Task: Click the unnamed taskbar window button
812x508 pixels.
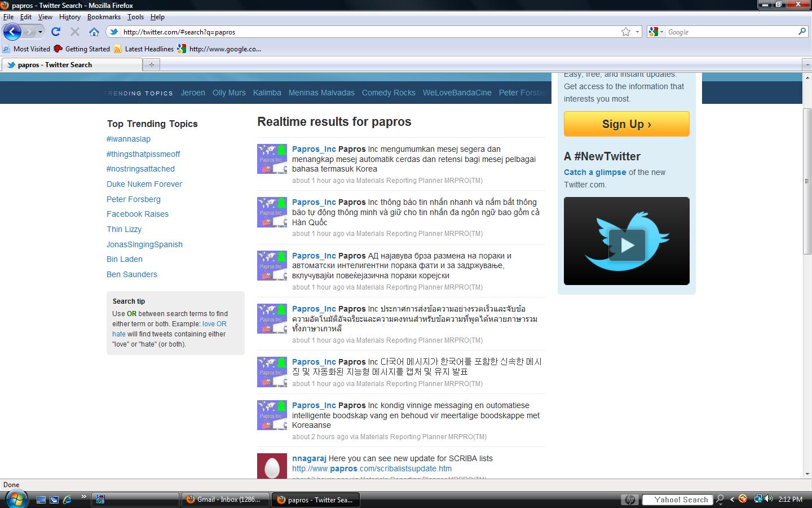Action: click(x=136, y=500)
